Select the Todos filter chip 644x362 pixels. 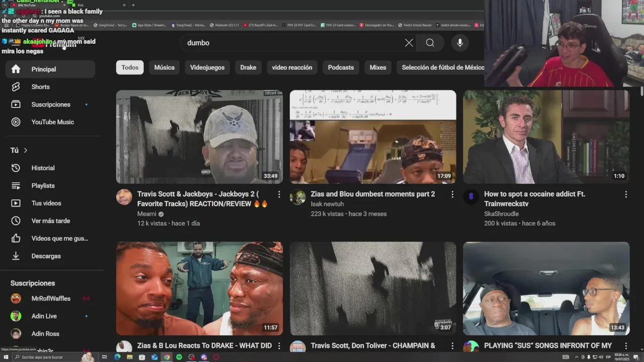[x=130, y=67]
